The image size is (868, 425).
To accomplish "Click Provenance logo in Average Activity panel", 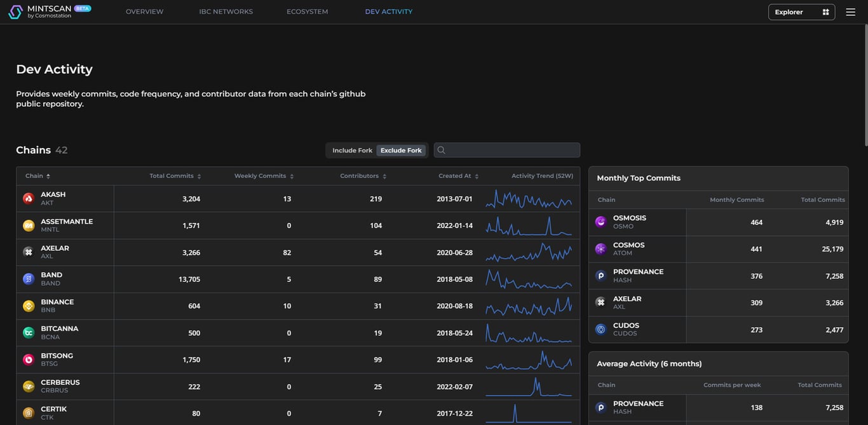I will pyautogui.click(x=600, y=407).
